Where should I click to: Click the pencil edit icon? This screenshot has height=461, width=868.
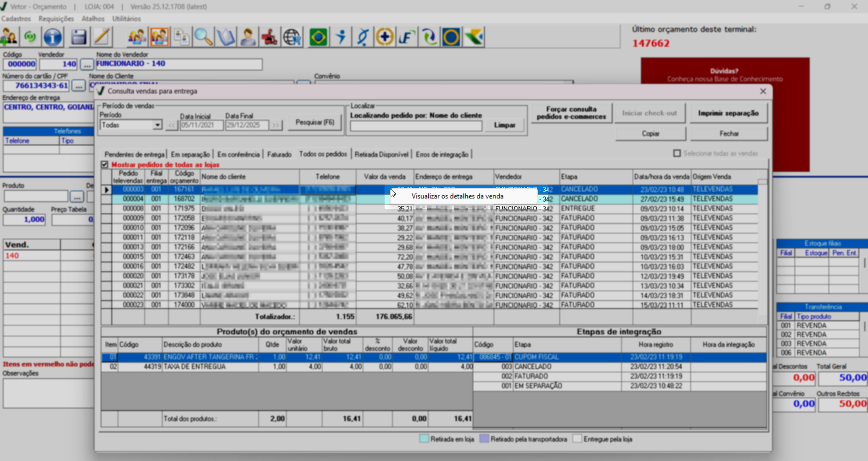(102, 37)
